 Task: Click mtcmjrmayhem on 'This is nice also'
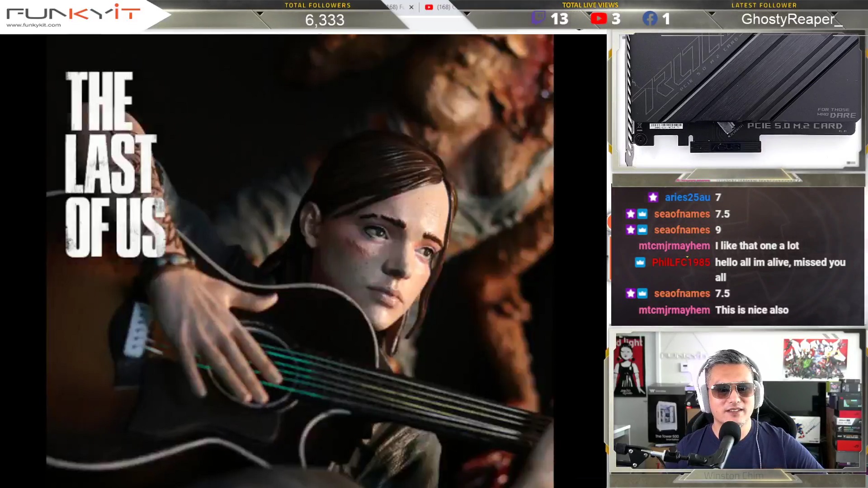(x=674, y=310)
